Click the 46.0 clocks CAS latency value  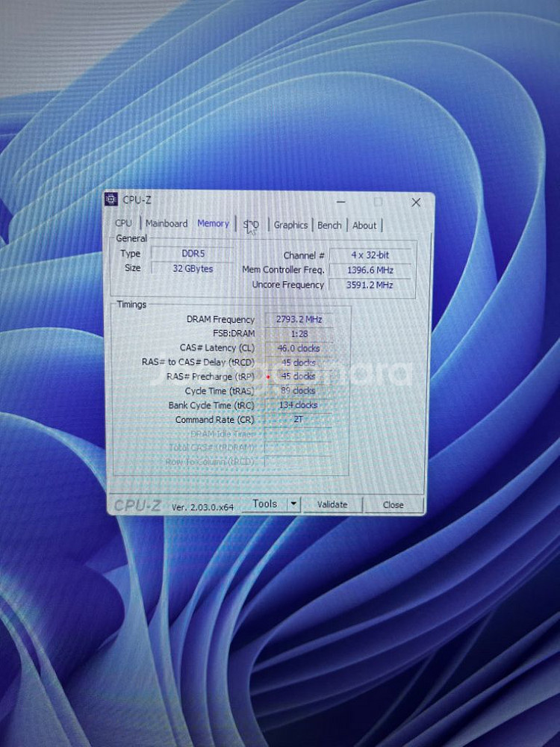[299, 348]
